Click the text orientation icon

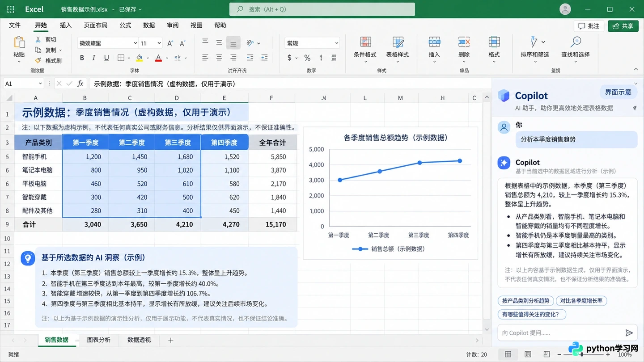(250, 43)
